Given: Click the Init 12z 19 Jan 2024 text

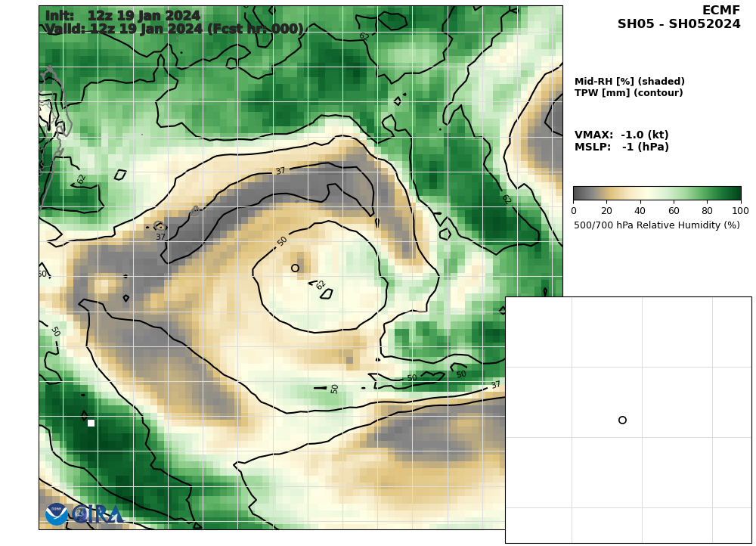Looking at the screenshot, I should click(122, 16).
